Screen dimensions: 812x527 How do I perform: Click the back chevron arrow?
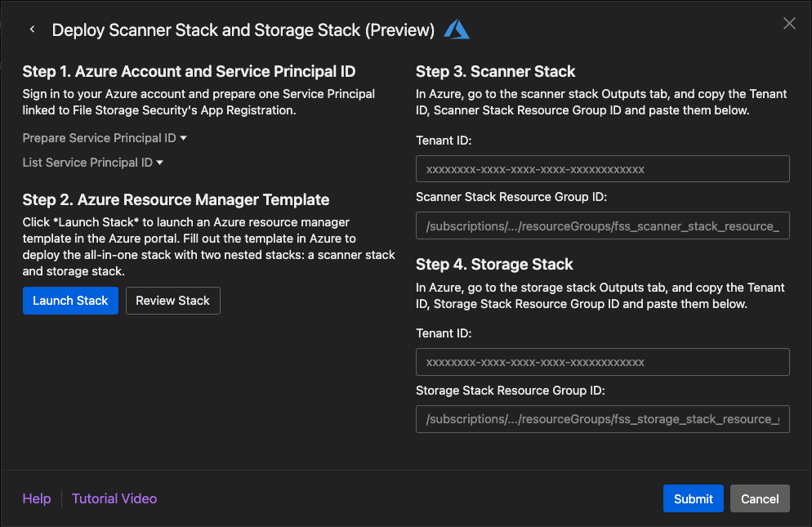tap(32, 29)
